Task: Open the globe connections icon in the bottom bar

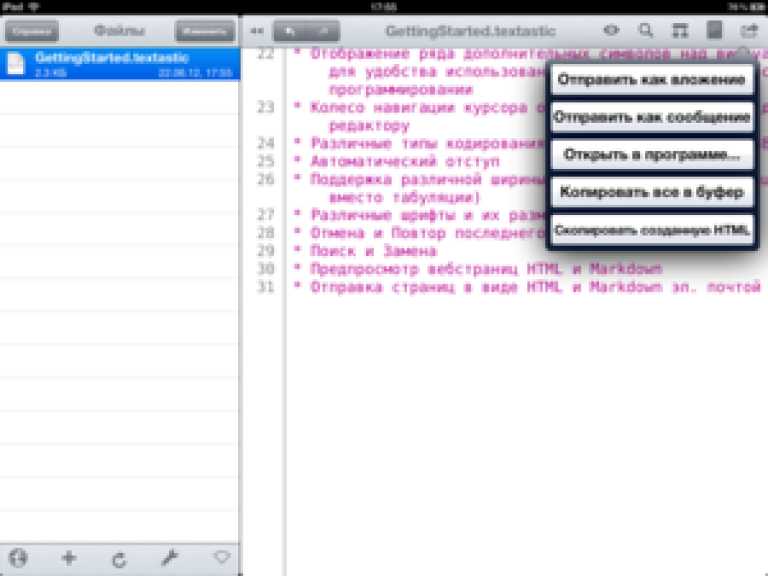Action: pyautogui.click(x=18, y=558)
